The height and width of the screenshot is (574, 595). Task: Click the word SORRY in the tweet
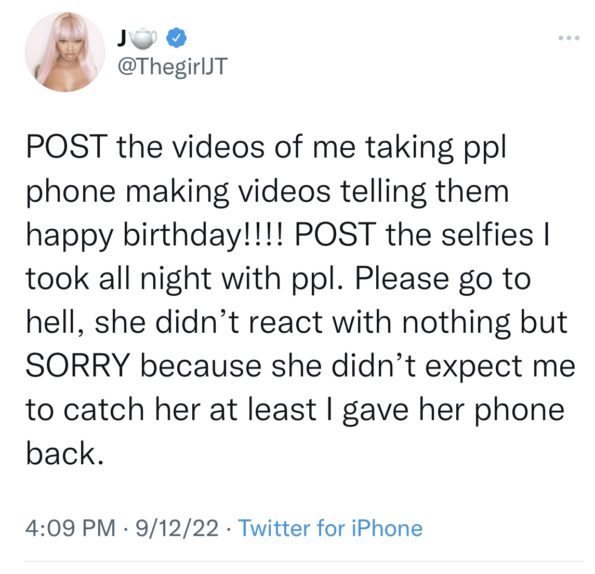tap(78, 366)
